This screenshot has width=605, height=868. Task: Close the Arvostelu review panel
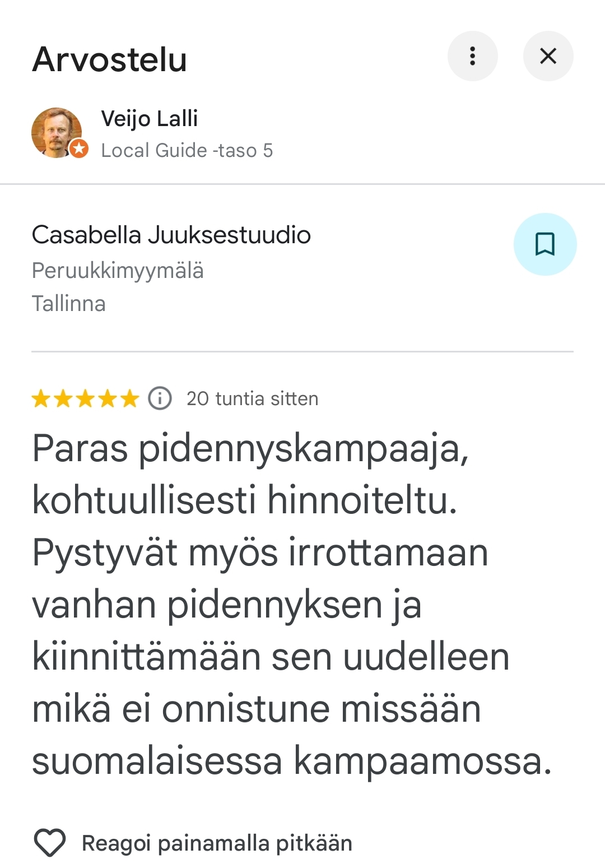(x=548, y=56)
